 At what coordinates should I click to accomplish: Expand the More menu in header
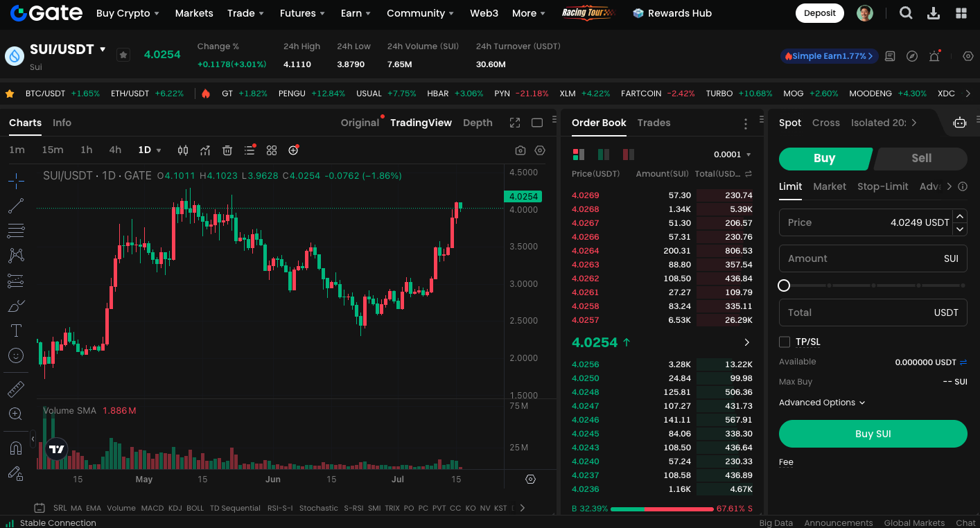(529, 13)
